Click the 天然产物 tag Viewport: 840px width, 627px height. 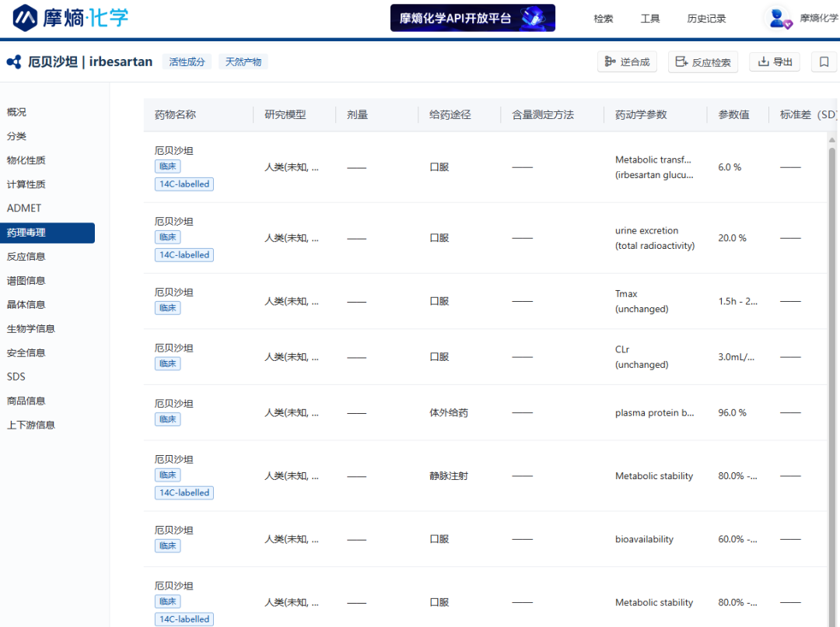click(x=243, y=62)
